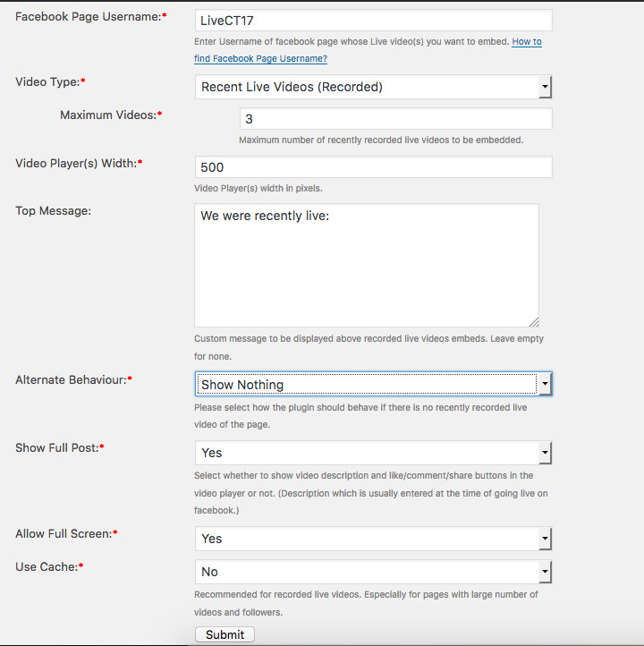Click the "Top Message:" label

click(54, 211)
